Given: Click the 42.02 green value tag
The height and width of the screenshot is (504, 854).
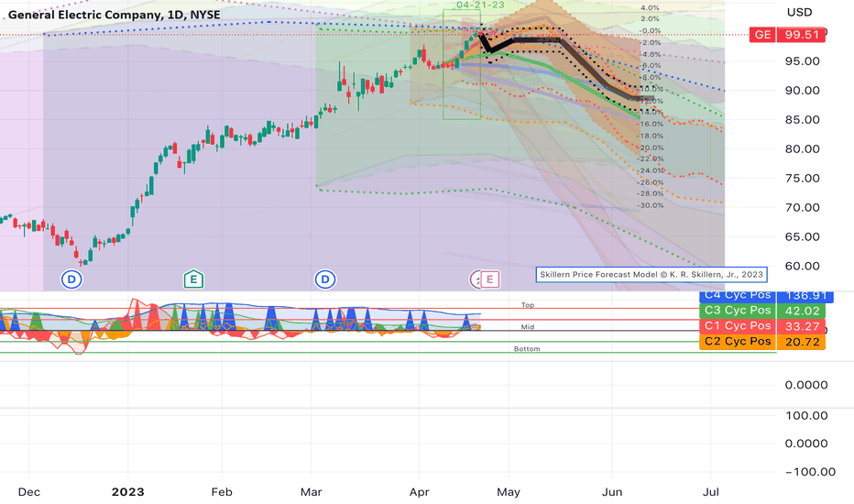Looking at the screenshot, I should coord(802,311).
